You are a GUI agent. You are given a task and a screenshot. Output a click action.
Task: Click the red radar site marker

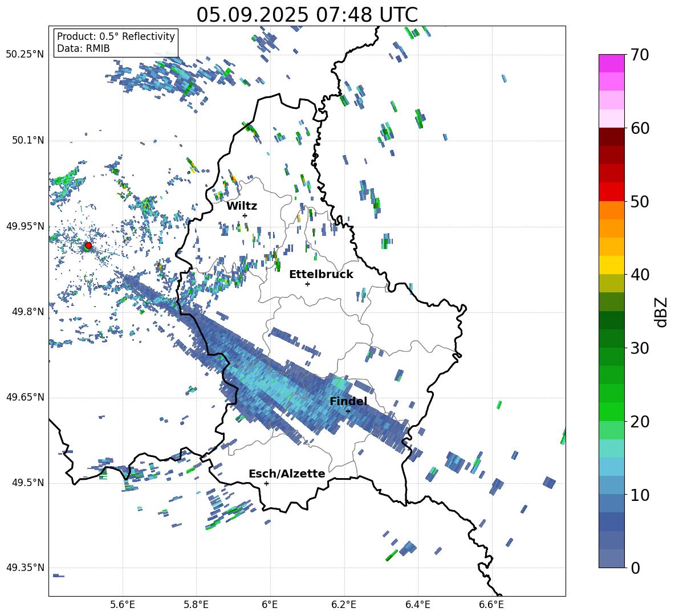tap(88, 245)
